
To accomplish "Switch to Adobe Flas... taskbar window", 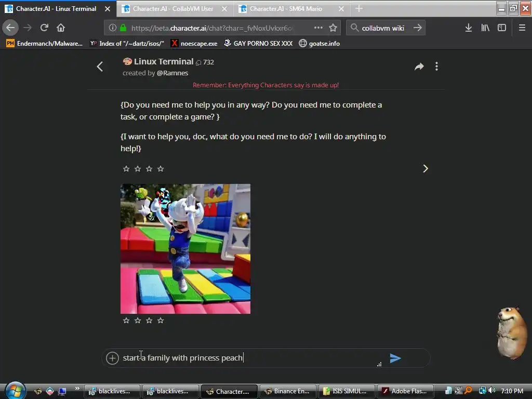I will click(x=405, y=391).
